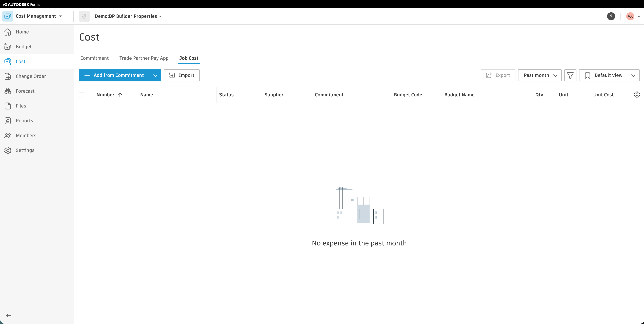Expand the Demo:BP Builder Properties project dropdown
This screenshot has width=644, height=324.
(160, 16)
